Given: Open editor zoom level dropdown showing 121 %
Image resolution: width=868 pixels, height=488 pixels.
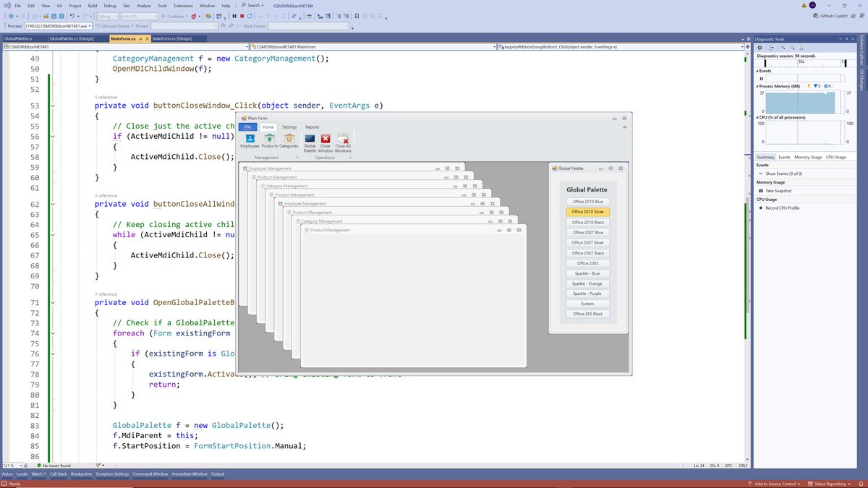Looking at the screenshot, I should [x=11, y=466].
